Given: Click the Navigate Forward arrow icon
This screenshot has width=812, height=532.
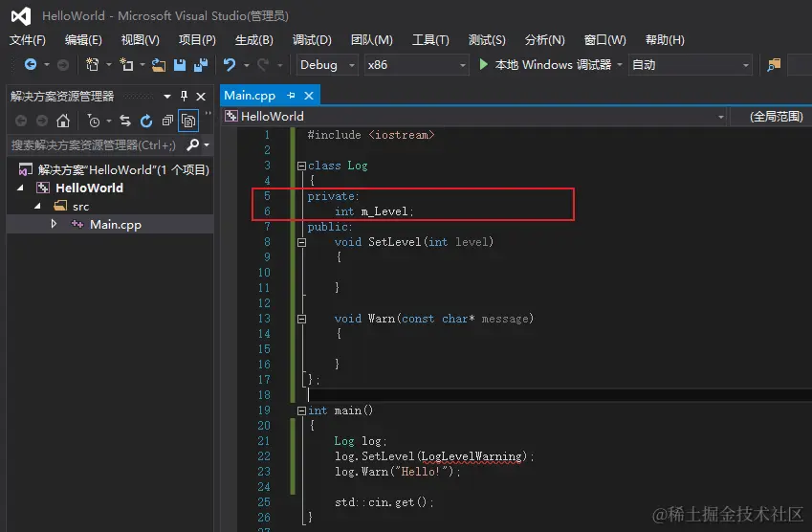Looking at the screenshot, I should (x=63, y=65).
